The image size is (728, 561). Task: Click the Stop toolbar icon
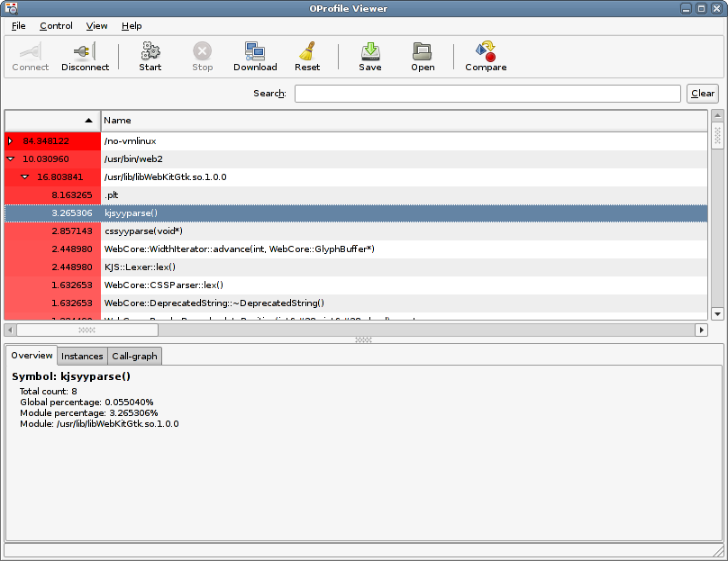click(203, 52)
